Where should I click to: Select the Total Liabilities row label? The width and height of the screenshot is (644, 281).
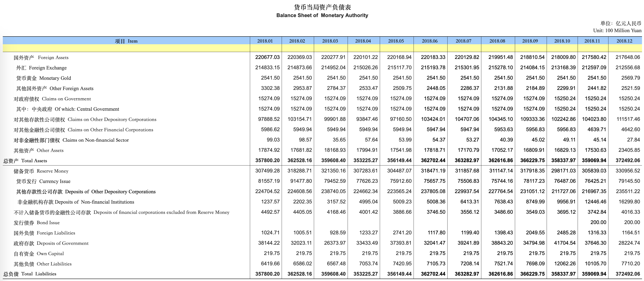[x=30, y=274]
